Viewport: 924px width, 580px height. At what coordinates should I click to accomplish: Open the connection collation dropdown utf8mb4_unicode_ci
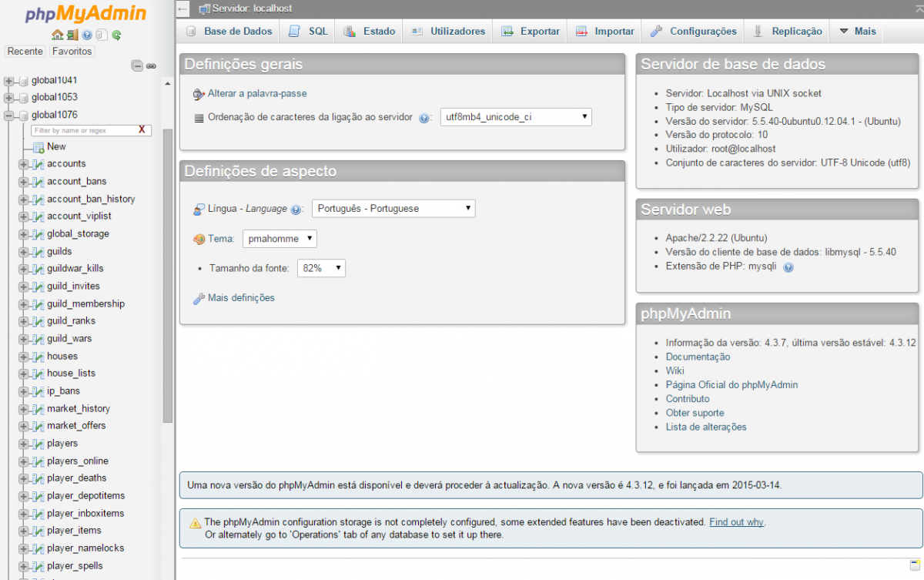(516, 117)
